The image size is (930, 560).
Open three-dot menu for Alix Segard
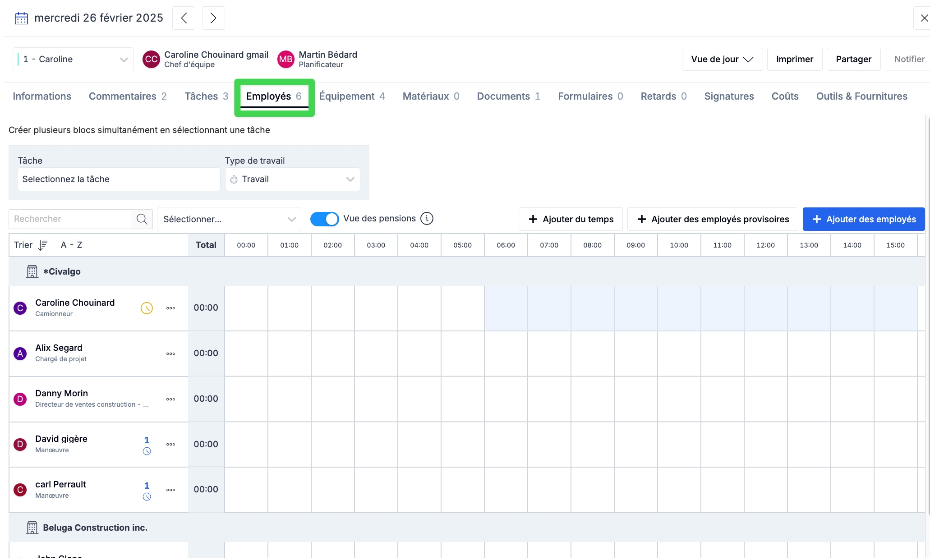(170, 353)
